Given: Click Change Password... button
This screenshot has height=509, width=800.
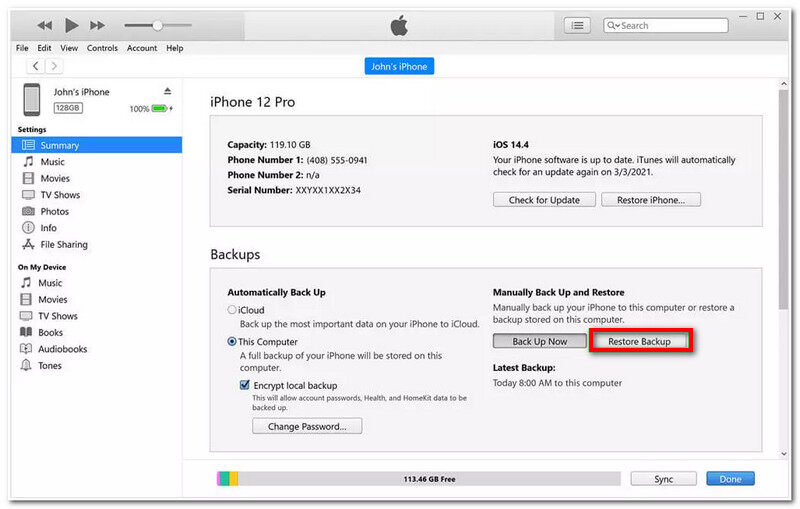Looking at the screenshot, I should [x=307, y=426].
